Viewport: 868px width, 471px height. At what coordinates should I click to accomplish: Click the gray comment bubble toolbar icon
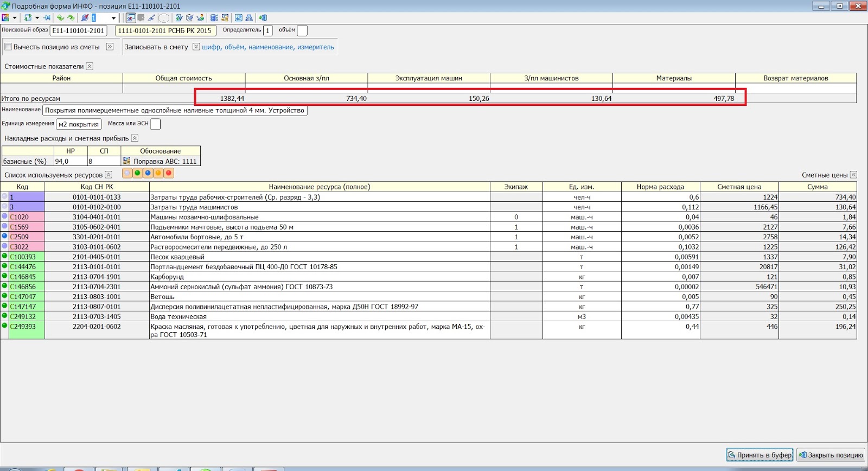[x=141, y=18]
